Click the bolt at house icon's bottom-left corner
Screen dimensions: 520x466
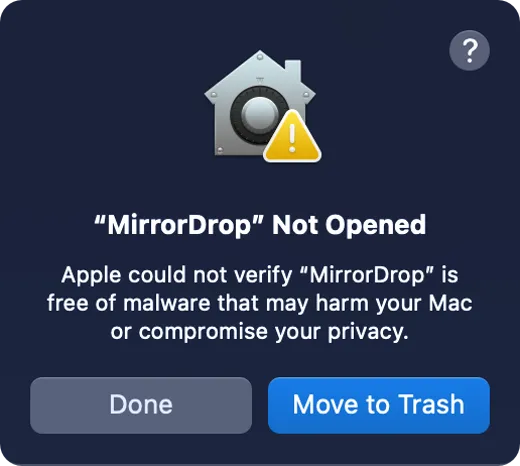(x=220, y=150)
